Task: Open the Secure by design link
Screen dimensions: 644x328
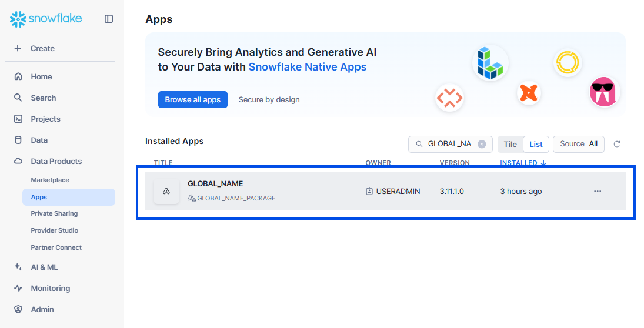Action: [x=269, y=100]
